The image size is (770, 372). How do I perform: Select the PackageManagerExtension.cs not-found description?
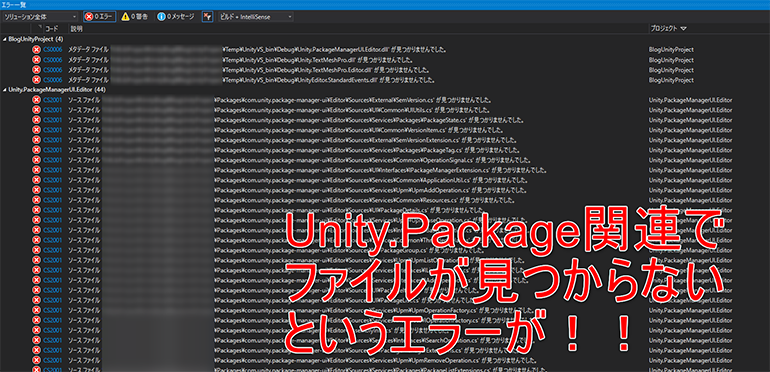click(x=307, y=170)
